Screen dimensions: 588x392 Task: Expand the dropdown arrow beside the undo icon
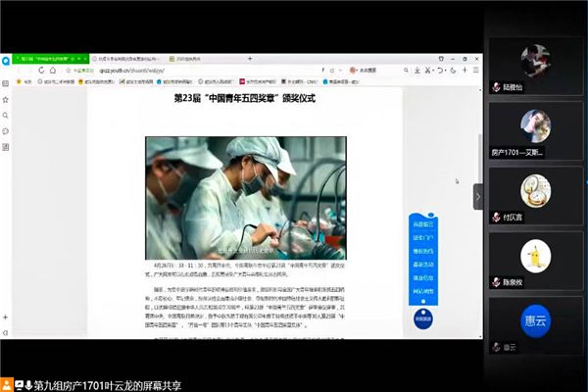445,71
